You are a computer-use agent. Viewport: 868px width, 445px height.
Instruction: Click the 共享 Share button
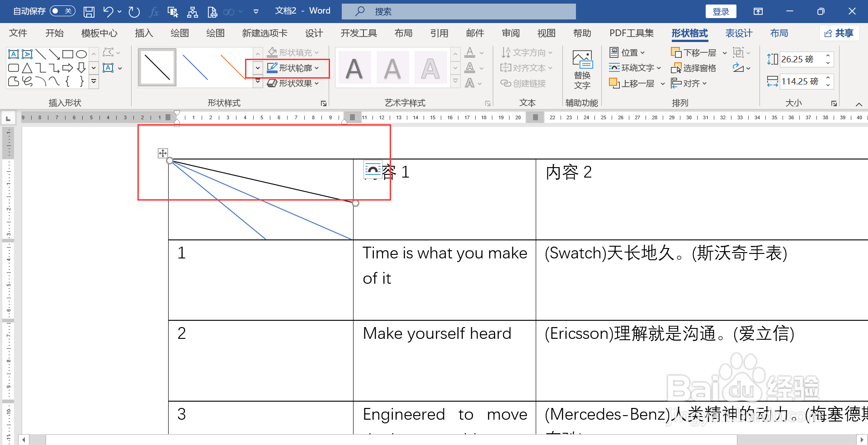839,33
